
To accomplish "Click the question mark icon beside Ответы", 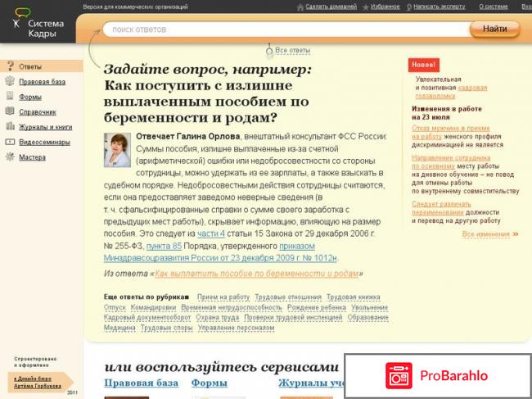I will [x=11, y=66].
